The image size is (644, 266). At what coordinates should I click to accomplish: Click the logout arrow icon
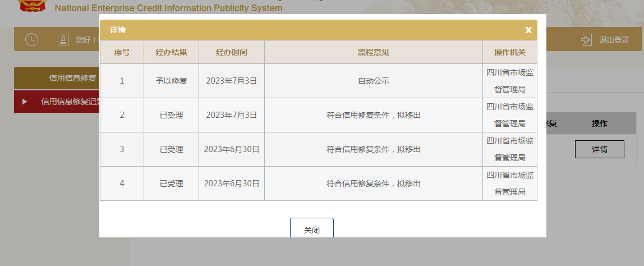click(586, 40)
